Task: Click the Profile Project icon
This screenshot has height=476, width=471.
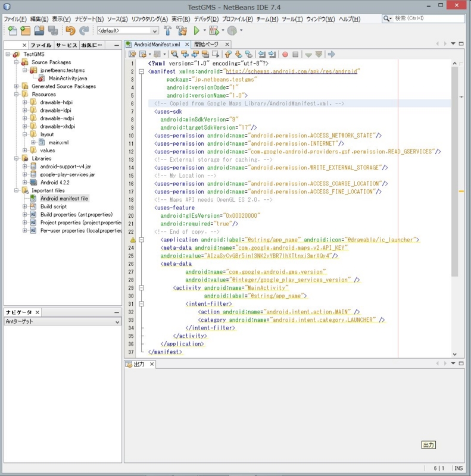Action: [x=232, y=30]
